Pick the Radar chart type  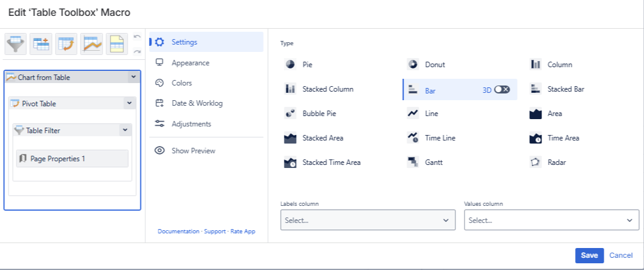coord(557,162)
